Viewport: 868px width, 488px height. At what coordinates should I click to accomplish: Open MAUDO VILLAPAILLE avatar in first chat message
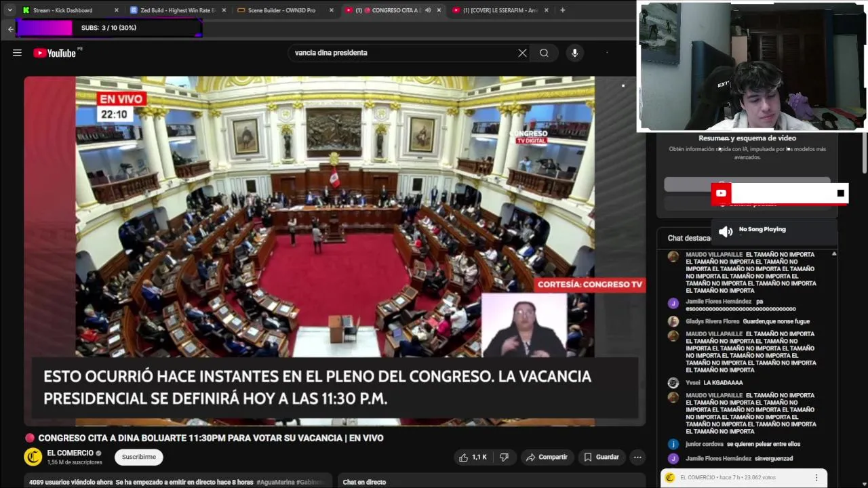673,256
